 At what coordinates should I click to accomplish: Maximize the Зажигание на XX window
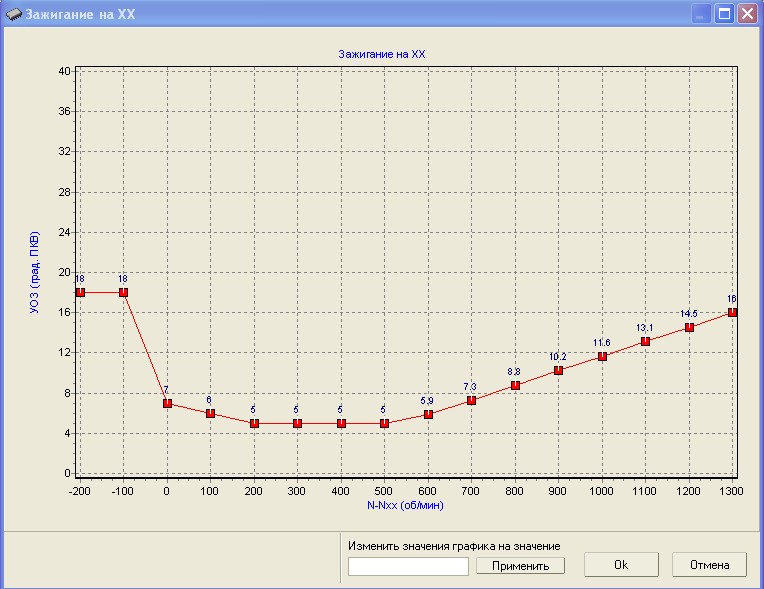[x=724, y=13]
